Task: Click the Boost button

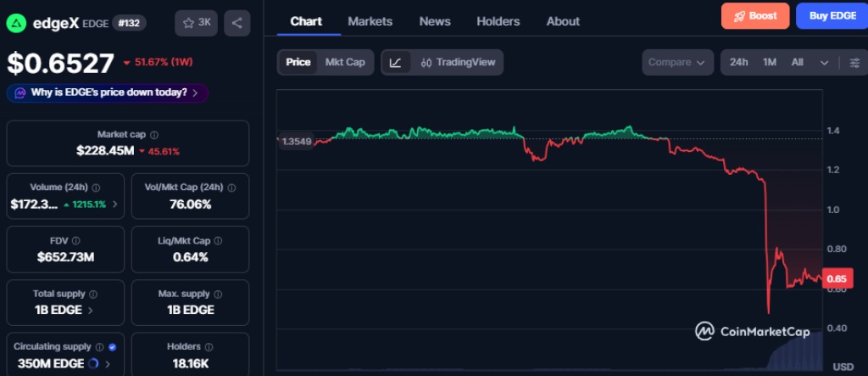Action: pyautogui.click(x=755, y=16)
